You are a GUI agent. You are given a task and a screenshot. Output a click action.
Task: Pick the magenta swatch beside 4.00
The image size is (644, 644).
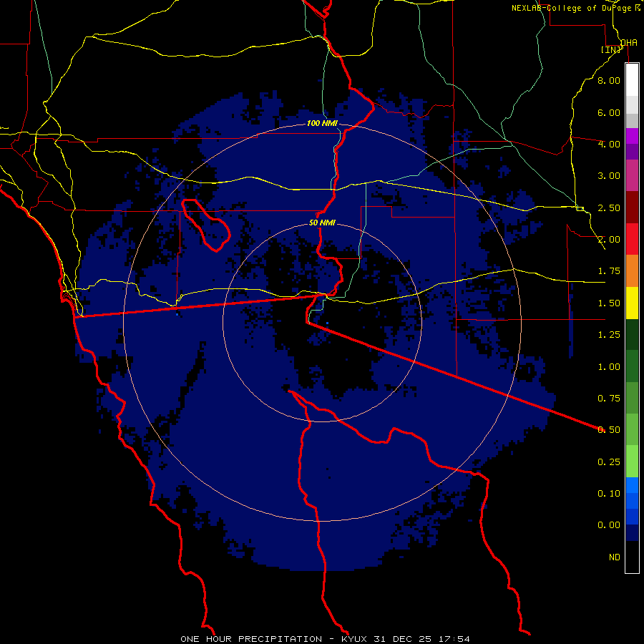pos(632,136)
